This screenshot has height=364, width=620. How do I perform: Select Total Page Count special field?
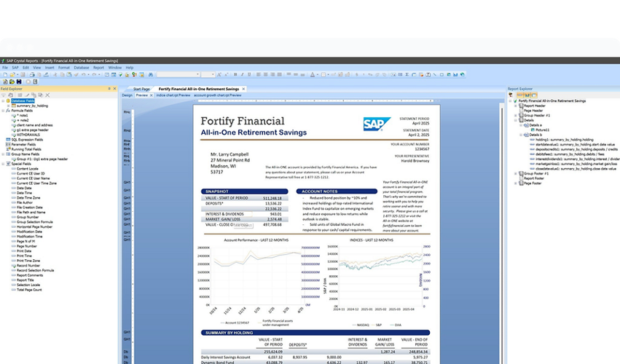coord(29,290)
